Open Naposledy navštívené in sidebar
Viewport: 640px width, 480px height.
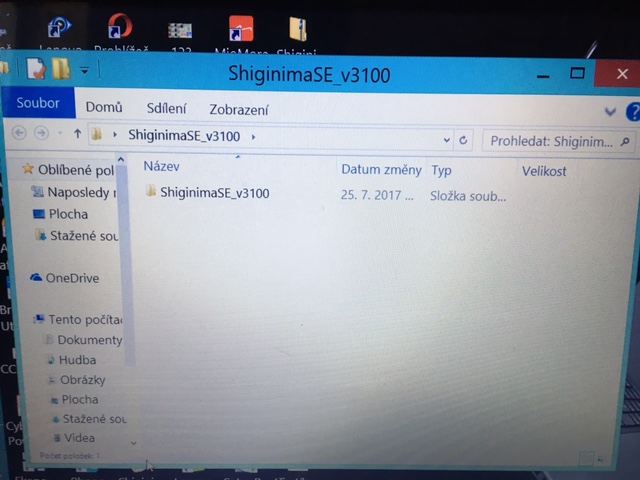(82, 192)
